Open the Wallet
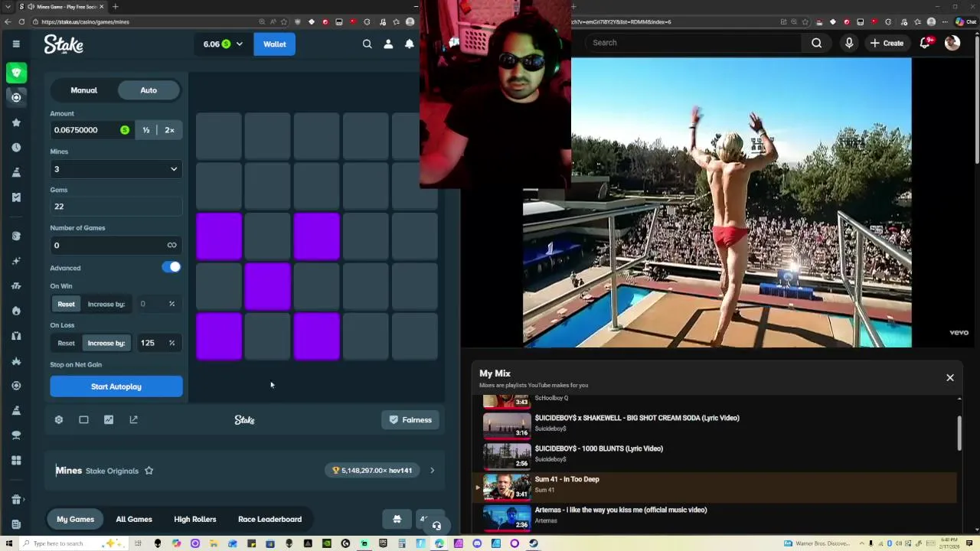980x551 pixels. (275, 44)
